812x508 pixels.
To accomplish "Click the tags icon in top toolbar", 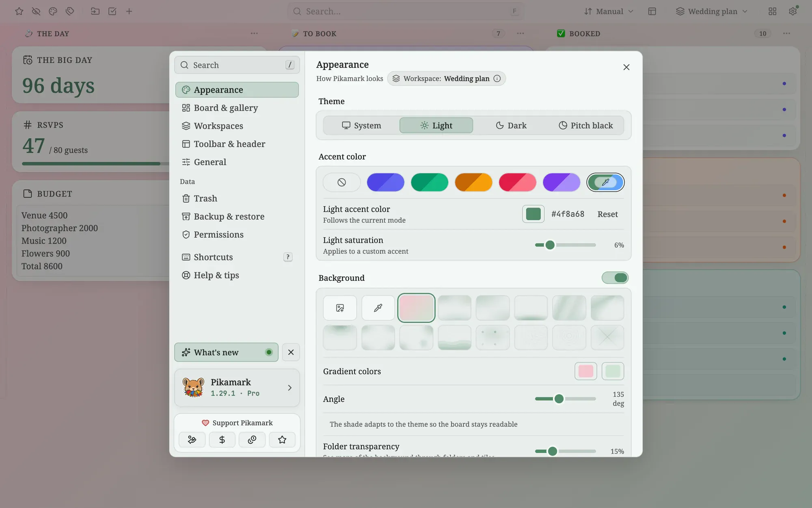I will [70, 11].
